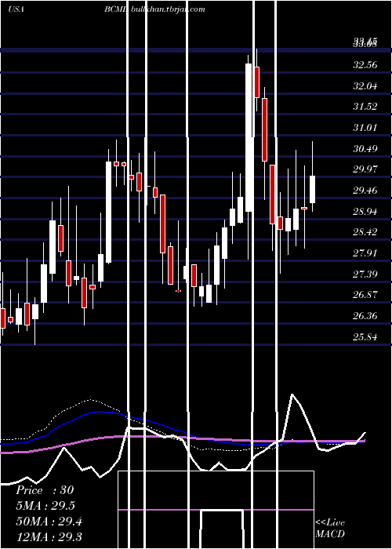Click the 30.49 price axis label
The image size is (392, 549).
[x=365, y=148]
